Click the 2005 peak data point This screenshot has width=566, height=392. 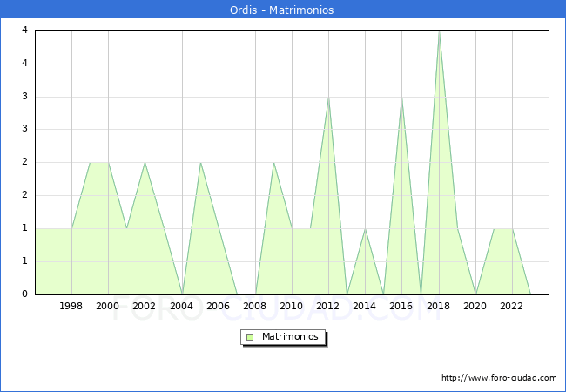[x=200, y=163]
